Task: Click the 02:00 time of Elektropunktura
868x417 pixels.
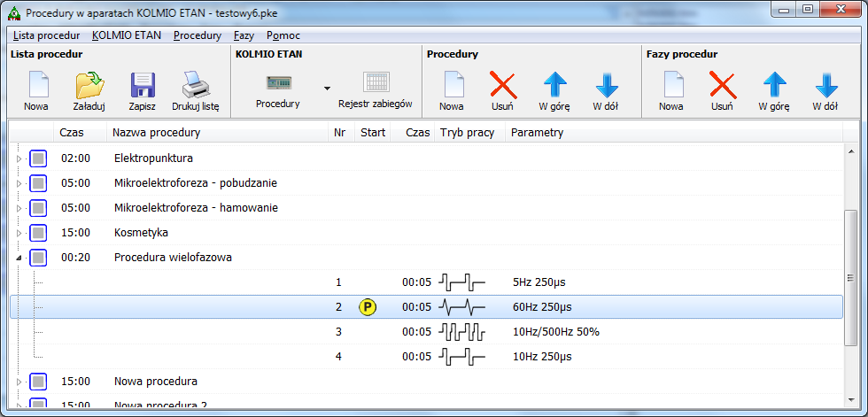Action: pos(76,158)
